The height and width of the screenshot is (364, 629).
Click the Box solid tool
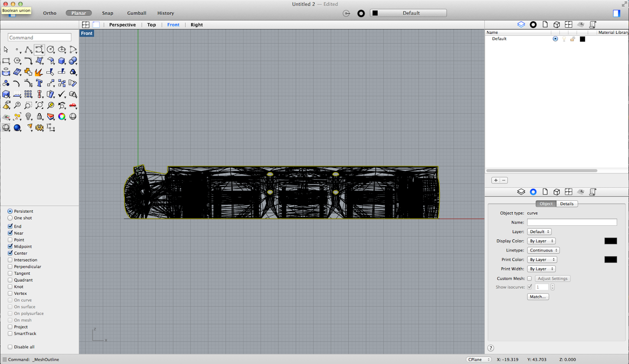click(62, 61)
